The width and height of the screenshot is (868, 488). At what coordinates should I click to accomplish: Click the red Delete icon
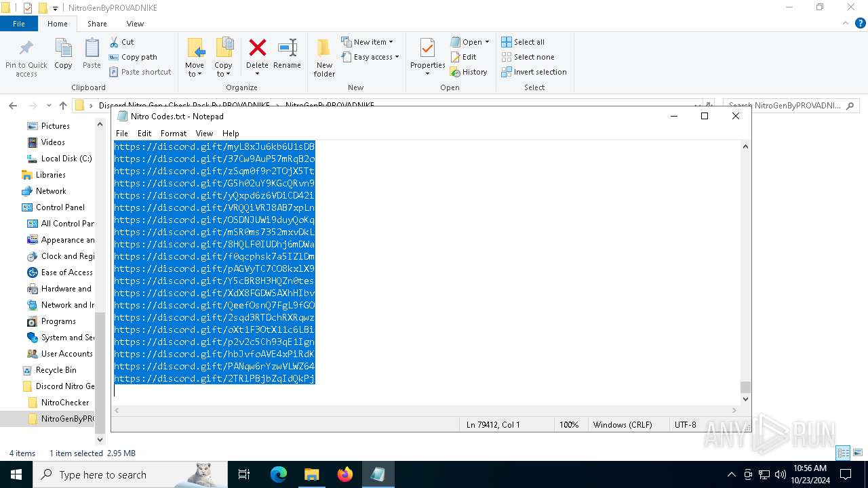[x=257, y=48]
